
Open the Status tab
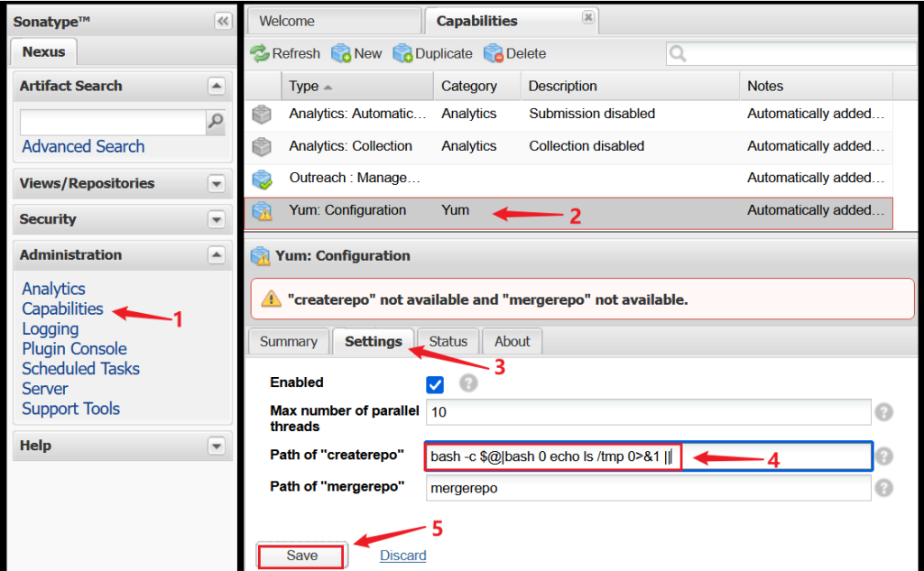coord(448,342)
